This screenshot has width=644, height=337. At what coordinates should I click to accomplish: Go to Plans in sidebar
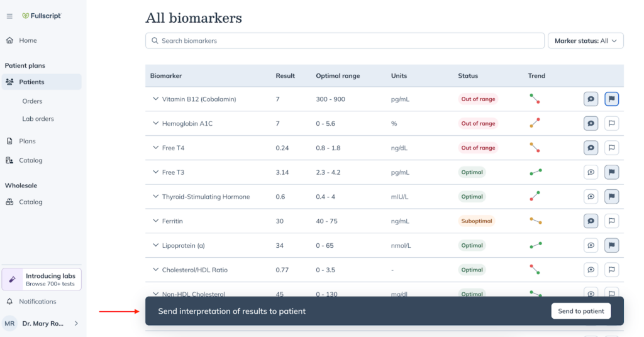27,141
